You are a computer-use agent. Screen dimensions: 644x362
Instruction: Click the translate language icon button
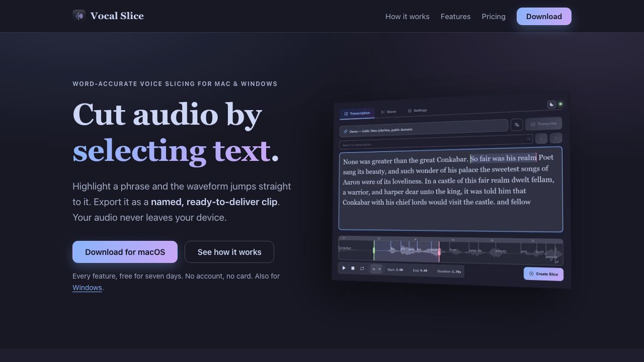pyautogui.click(x=517, y=125)
